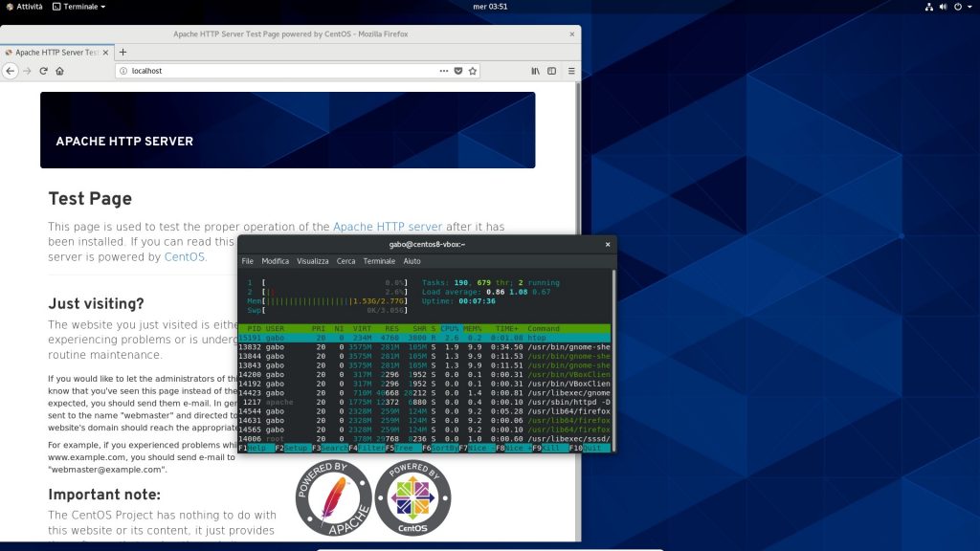The height and width of the screenshot is (551, 980).
Task: Click the htop F8 Nice + button
Action: [514, 448]
